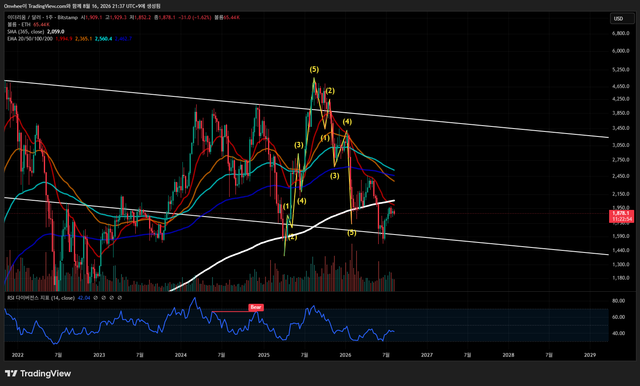
Task: Click the 2022 time axis label
Action: 18,355
